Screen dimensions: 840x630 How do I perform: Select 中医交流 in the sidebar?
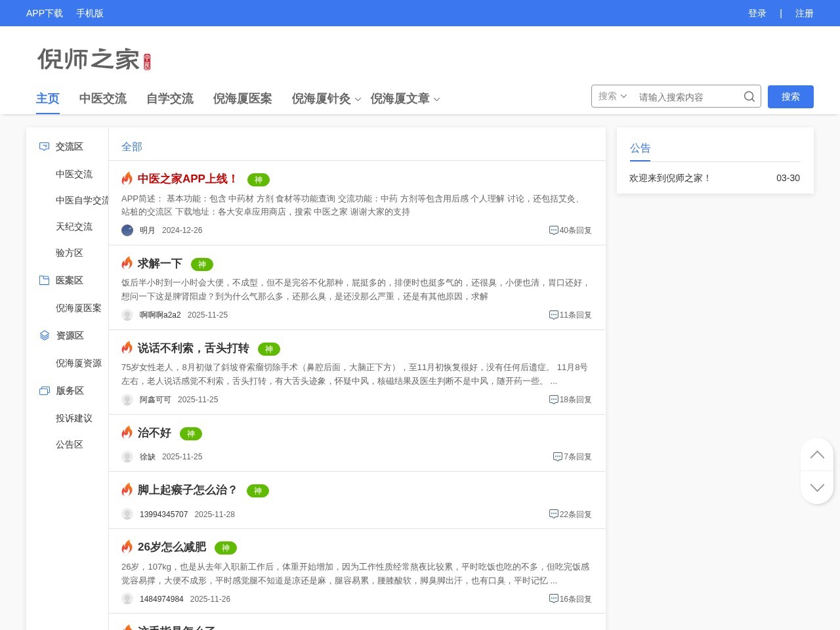pyautogui.click(x=74, y=174)
